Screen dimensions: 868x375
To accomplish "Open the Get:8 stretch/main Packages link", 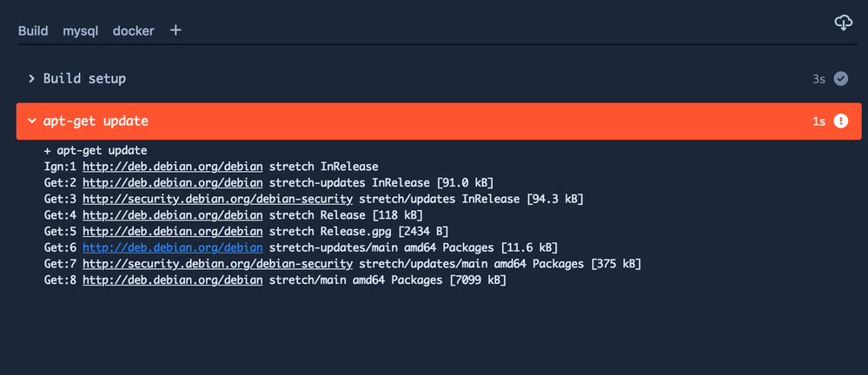I will click(x=173, y=280).
